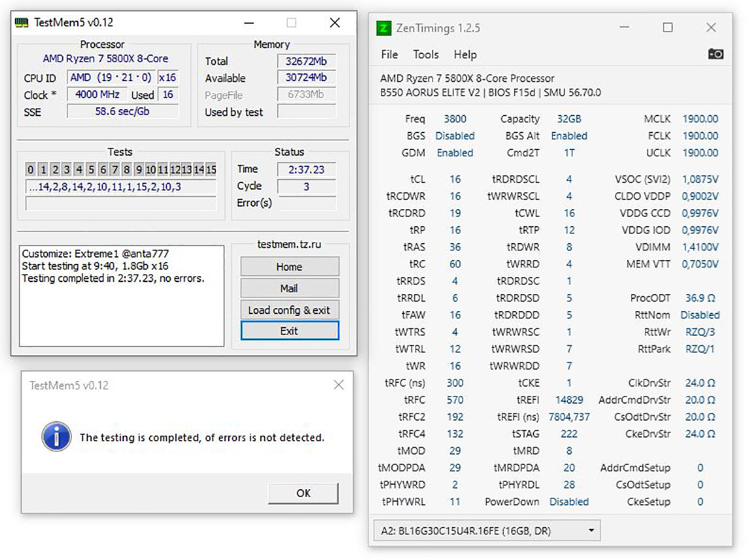Click the Total memory 32672Mb field
Screen dimensions: 750x560
pos(307,62)
